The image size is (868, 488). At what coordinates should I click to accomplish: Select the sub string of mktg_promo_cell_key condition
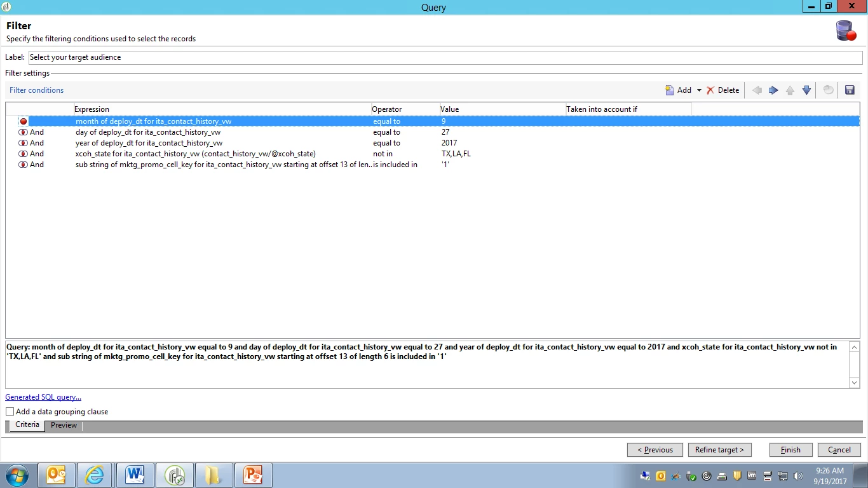click(x=433, y=165)
